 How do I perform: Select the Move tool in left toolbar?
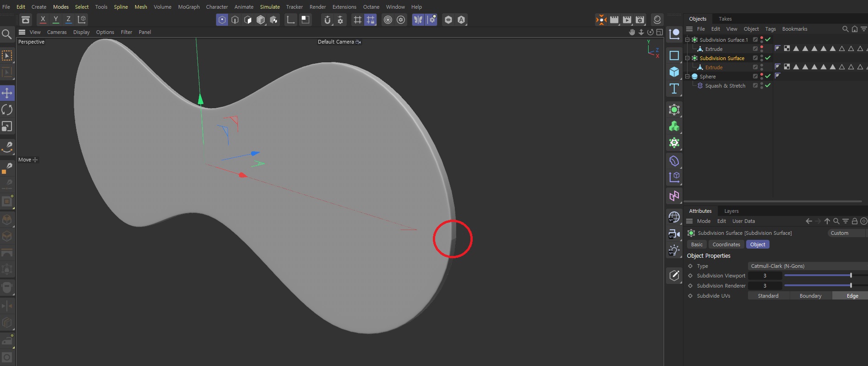pos(7,93)
